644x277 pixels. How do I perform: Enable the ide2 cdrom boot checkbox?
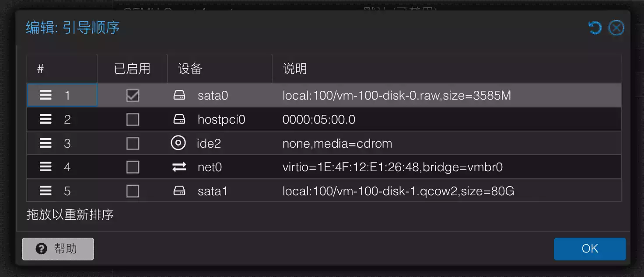(133, 143)
